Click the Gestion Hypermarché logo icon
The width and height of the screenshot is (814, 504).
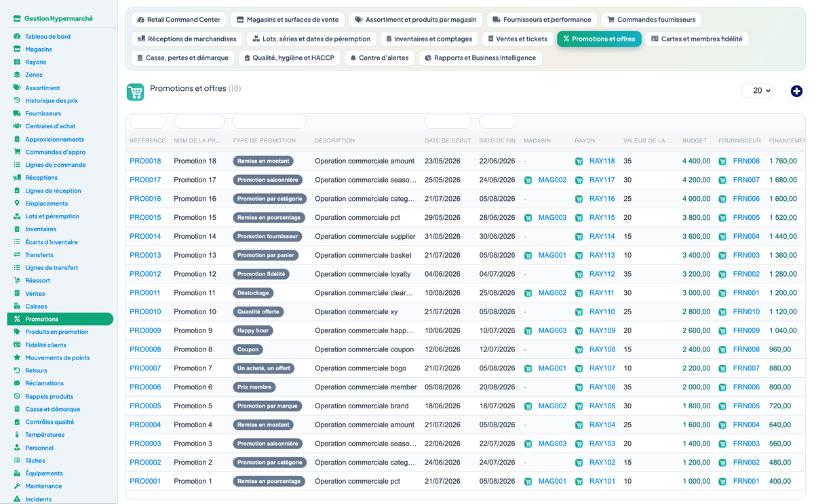(x=18, y=19)
